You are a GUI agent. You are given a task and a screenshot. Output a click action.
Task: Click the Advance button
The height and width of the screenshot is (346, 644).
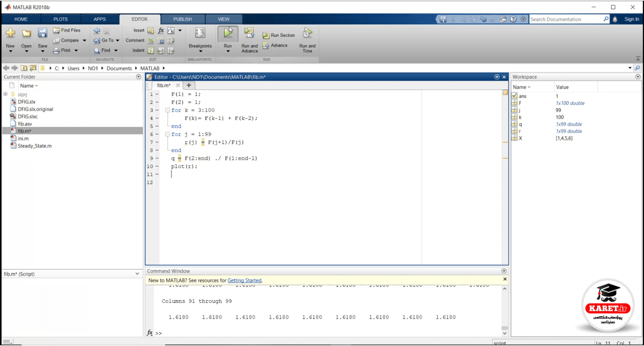pos(275,45)
